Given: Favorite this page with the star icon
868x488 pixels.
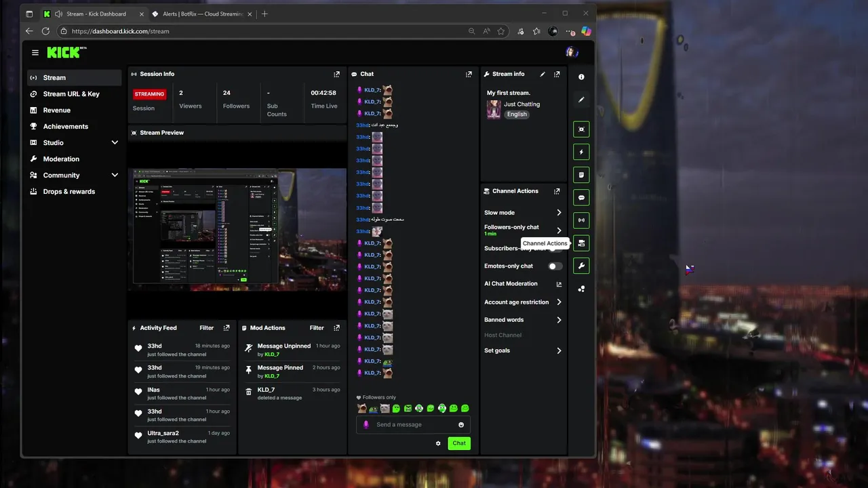Looking at the screenshot, I should tap(501, 31).
